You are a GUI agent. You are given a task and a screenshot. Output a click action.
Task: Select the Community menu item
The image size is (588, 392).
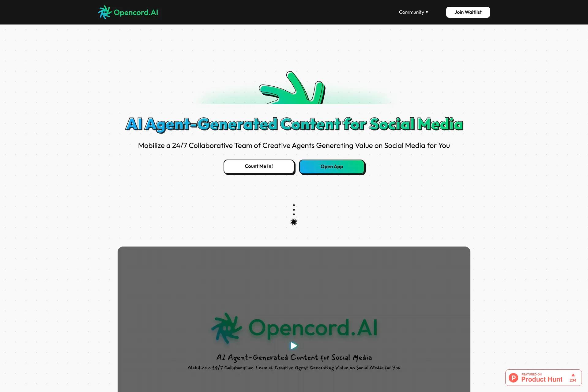click(x=413, y=12)
